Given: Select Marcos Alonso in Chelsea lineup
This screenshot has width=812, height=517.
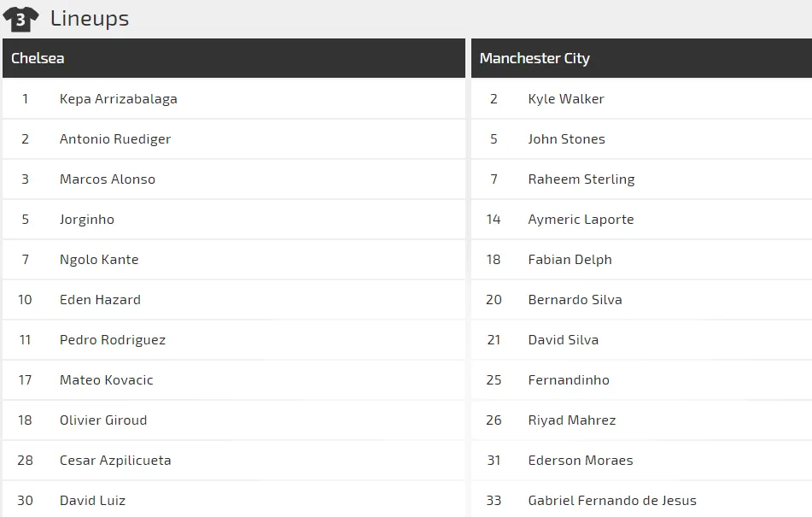Looking at the screenshot, I should coord(108,179).
